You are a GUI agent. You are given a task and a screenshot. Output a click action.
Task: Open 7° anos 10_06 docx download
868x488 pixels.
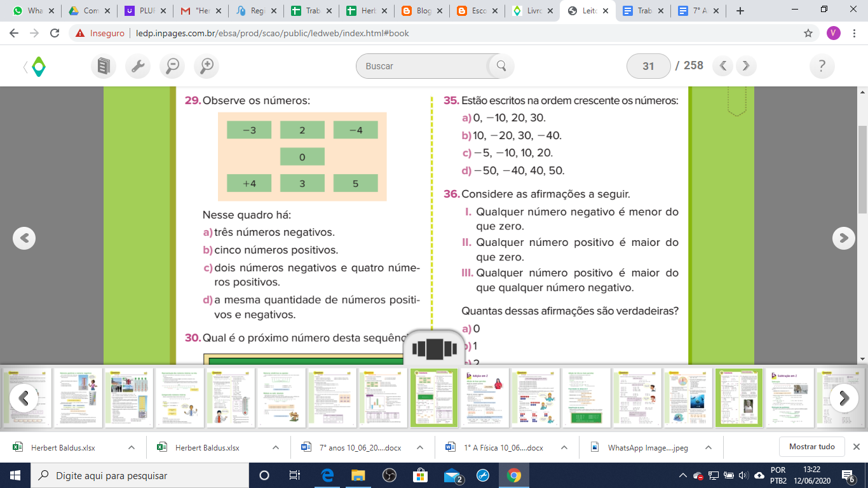360,447
